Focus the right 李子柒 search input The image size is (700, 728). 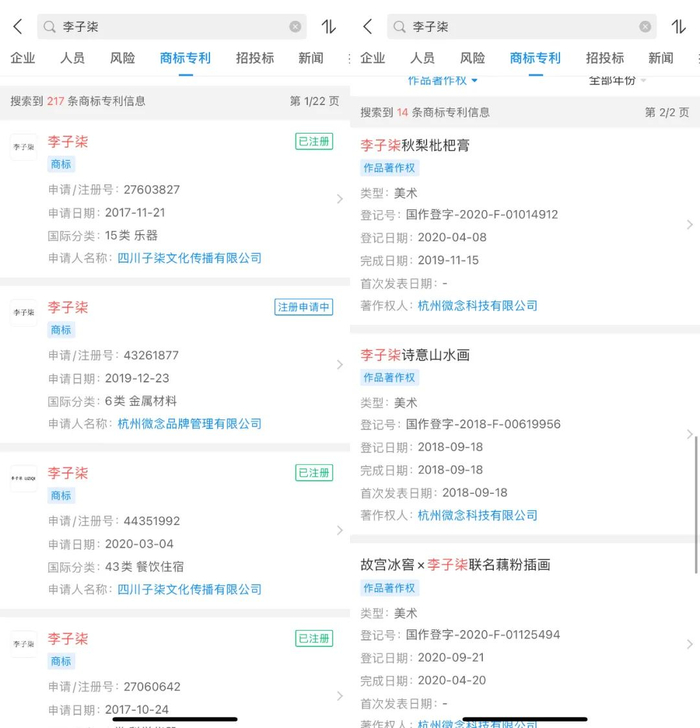point(522,26)
